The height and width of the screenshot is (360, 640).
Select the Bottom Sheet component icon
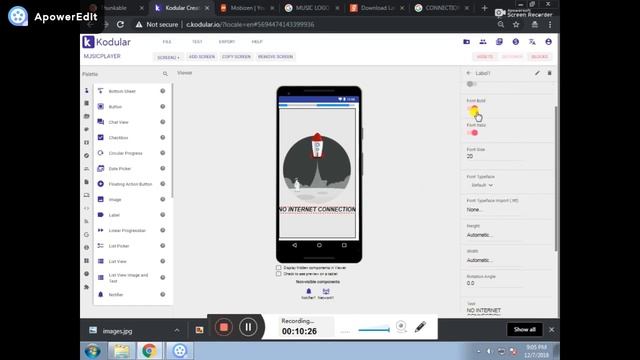(x=100, y=91)
